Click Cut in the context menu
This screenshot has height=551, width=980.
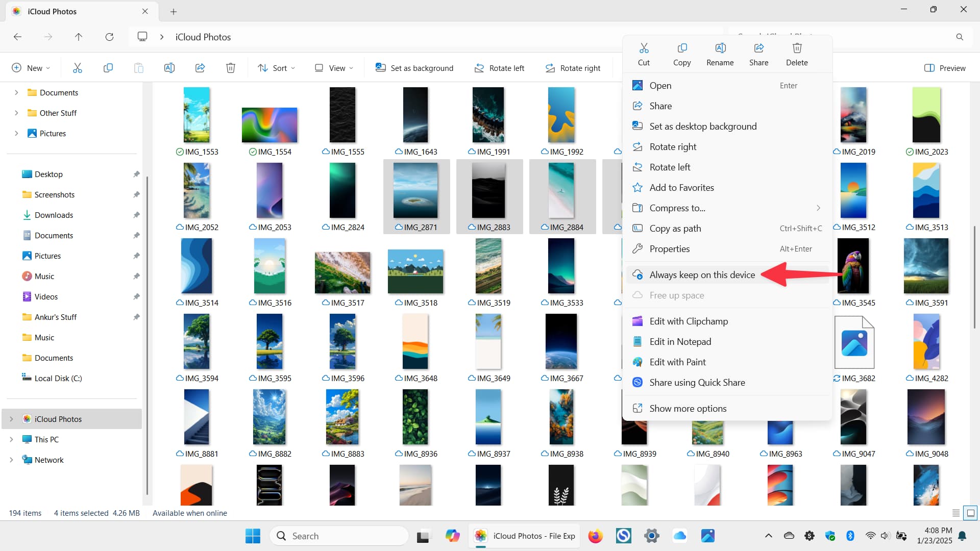pos(644,55)
